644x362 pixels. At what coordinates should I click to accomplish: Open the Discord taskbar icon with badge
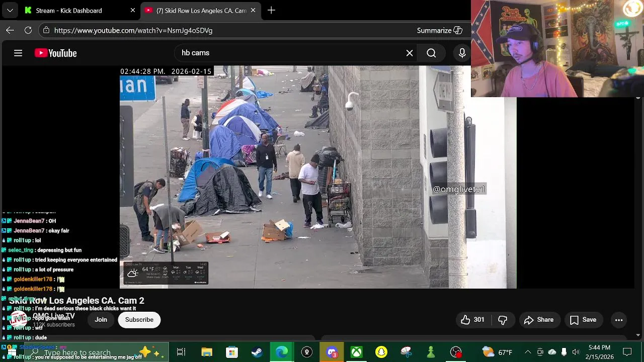coord(332,352)
